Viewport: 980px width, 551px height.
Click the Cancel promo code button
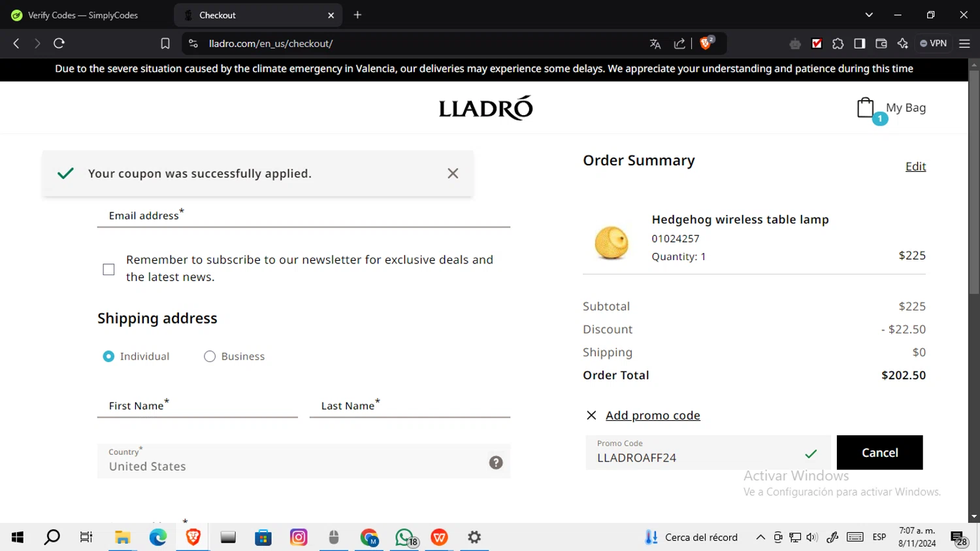pyautogui.click(x=879, y=452)
